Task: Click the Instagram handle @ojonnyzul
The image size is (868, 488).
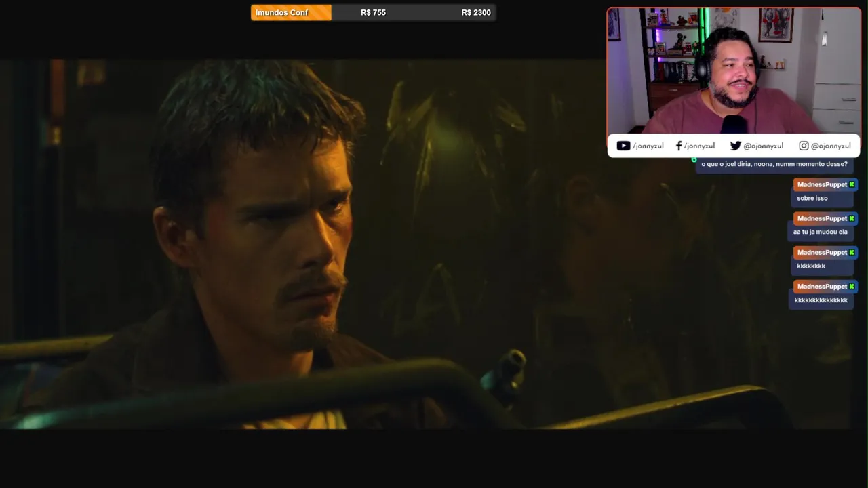Action: coord(831,146)
